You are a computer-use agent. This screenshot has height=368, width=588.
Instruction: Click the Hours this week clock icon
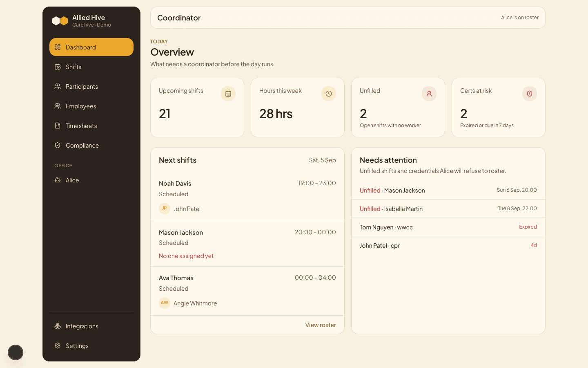click(x=329, y=94)
